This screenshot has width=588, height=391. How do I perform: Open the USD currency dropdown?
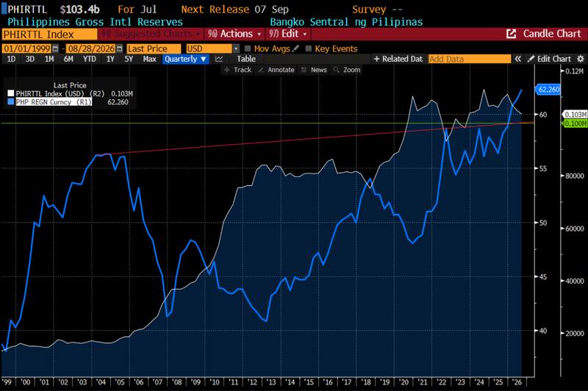point(212,49)
